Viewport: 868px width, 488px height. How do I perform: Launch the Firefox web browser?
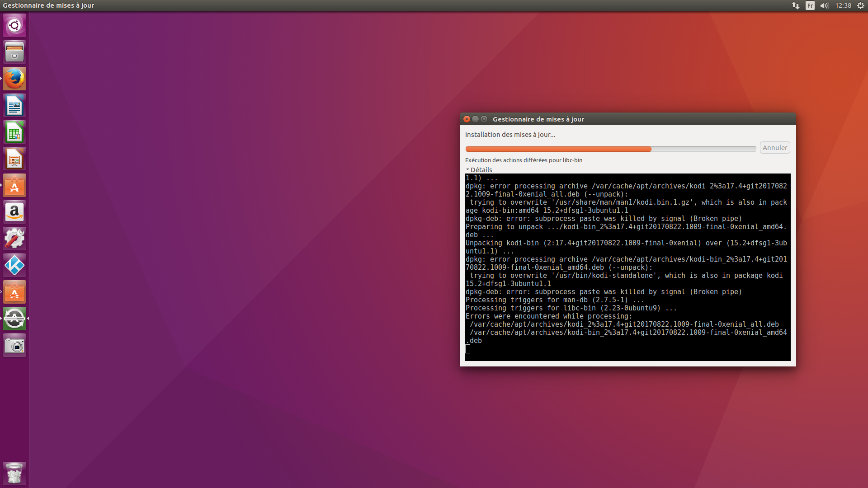pyautogui.click(x=14, y=79)
